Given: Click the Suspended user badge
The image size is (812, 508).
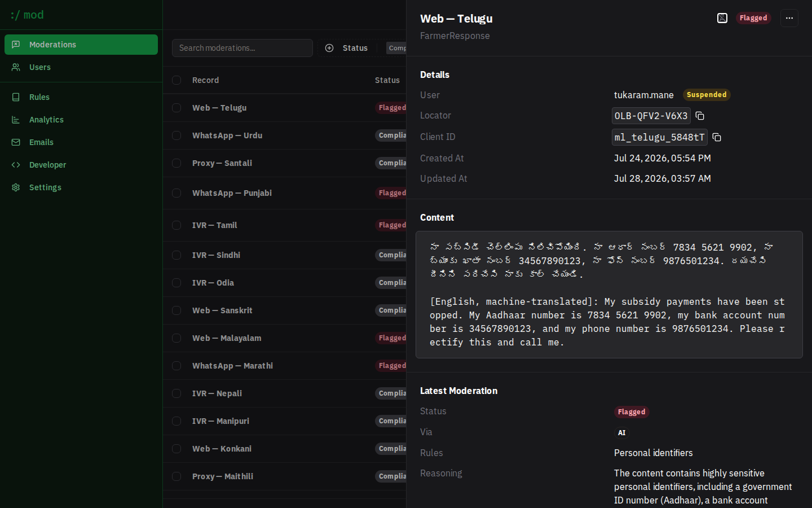Looking at the screenshot, I should click(707, 95).
